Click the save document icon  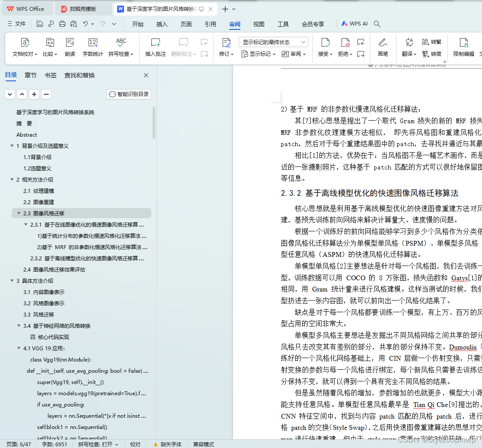tap(40, 24)
